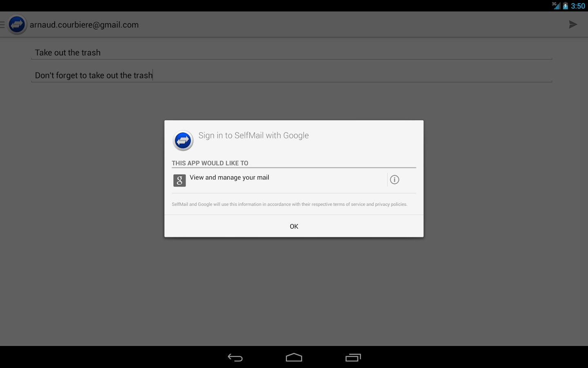The image size is (588, 368).
Task: Tap the Google icon beside mail permission
Action: coord(180,180)
